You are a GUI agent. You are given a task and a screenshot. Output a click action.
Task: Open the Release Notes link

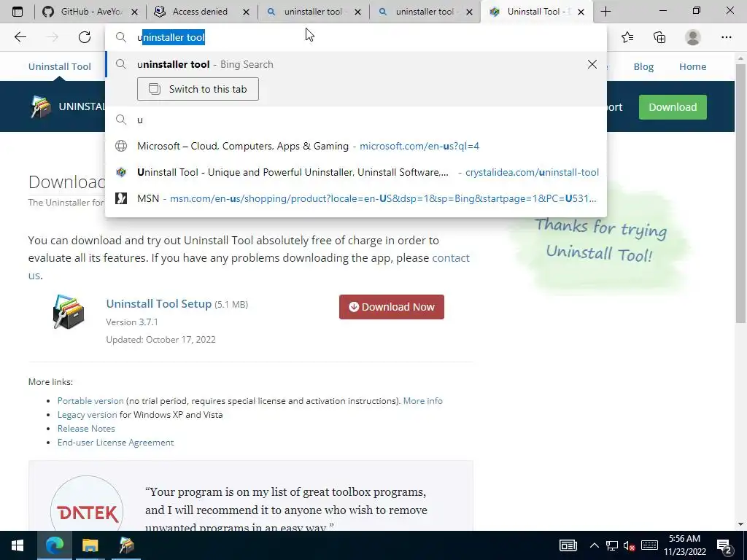coord(86,429)
